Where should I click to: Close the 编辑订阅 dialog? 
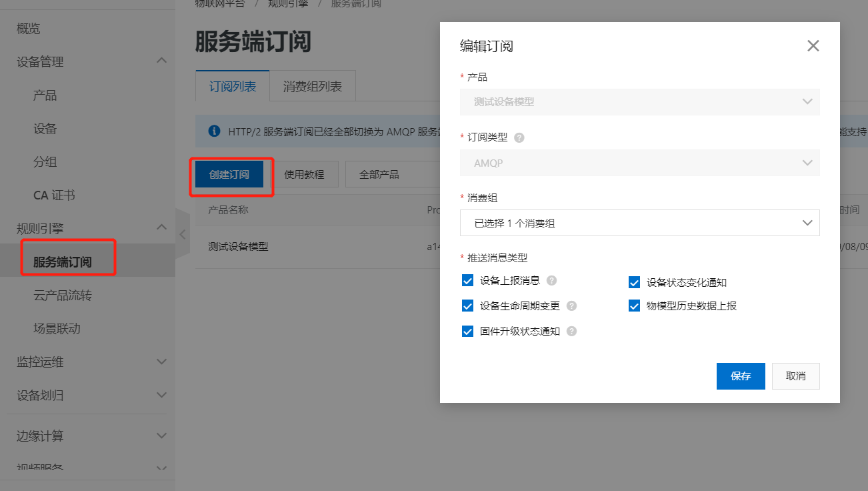click(x=813, y=46)
